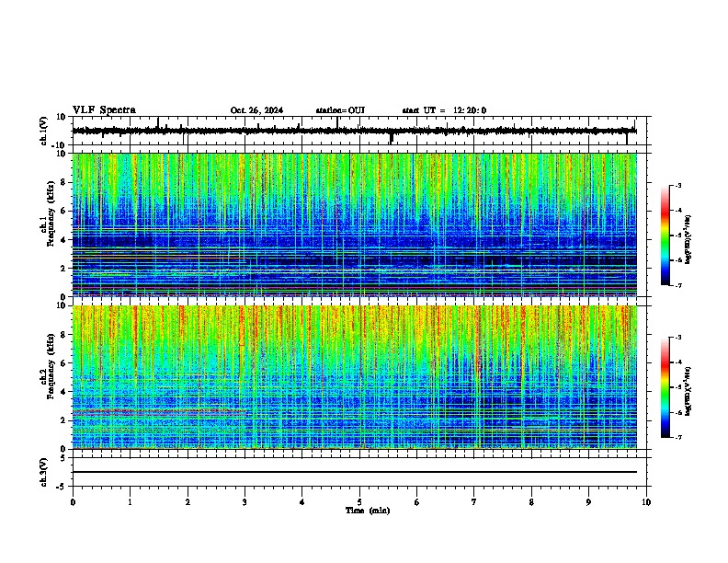Click time axis tick label "1"
728x563 pixels.
(x=130, y=502)
